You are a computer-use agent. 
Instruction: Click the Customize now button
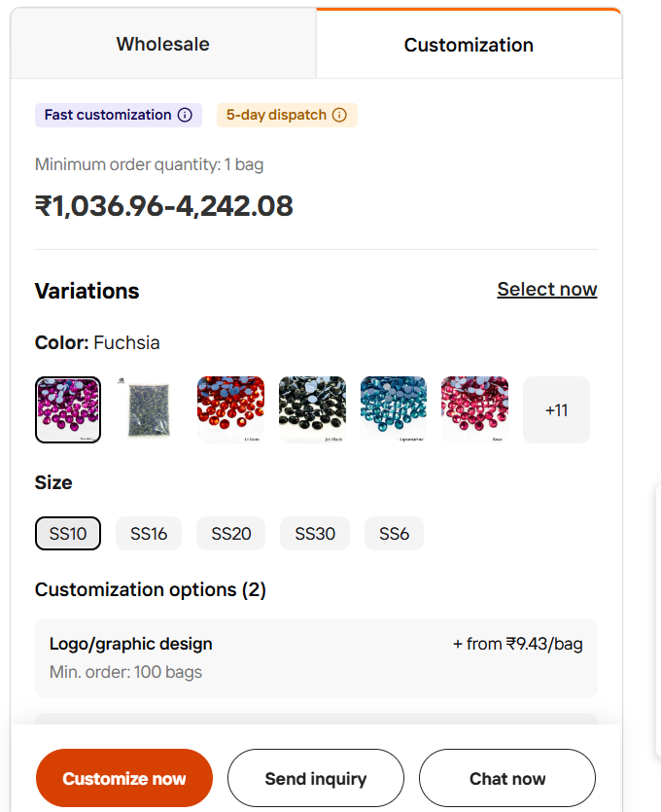pyautogui.click(x=124, y=778)
